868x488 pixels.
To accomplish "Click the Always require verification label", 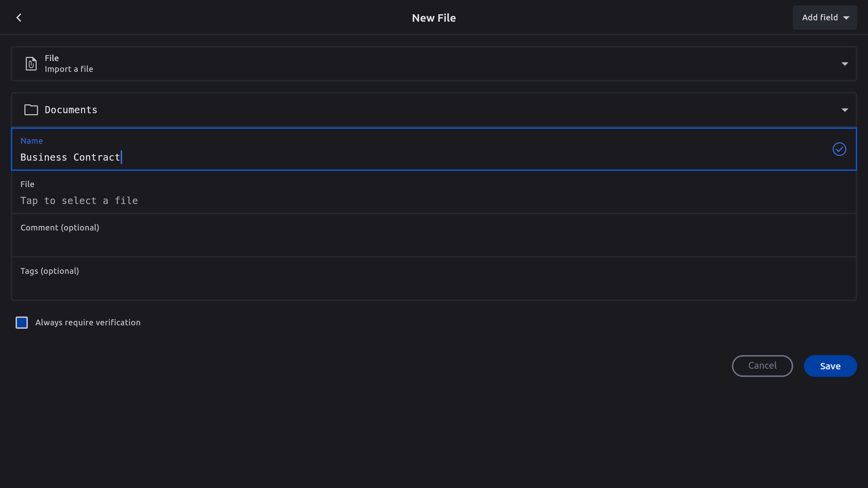I will pyautogui.click(x=88, y=323).
